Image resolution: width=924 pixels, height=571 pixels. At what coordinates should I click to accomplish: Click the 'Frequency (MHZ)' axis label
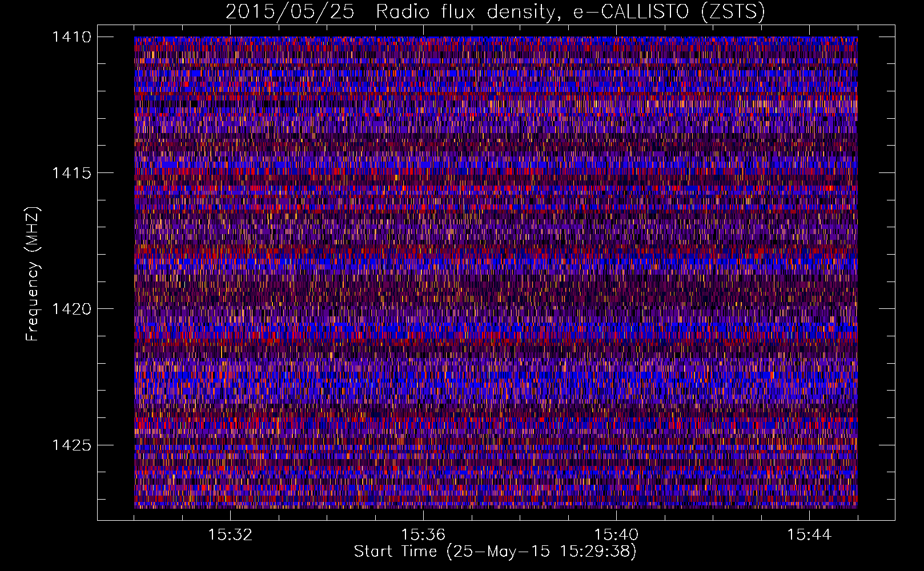pos(33,274)
